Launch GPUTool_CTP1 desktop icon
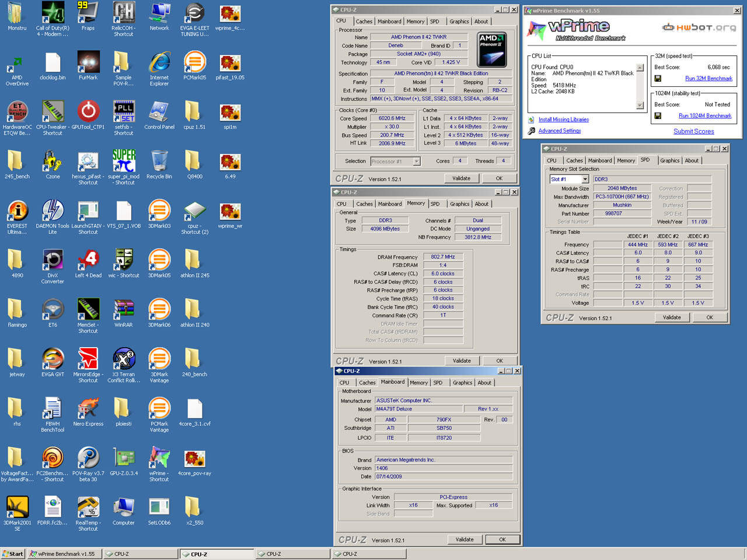Screen dimensions: 747x560 pos(88,115)
